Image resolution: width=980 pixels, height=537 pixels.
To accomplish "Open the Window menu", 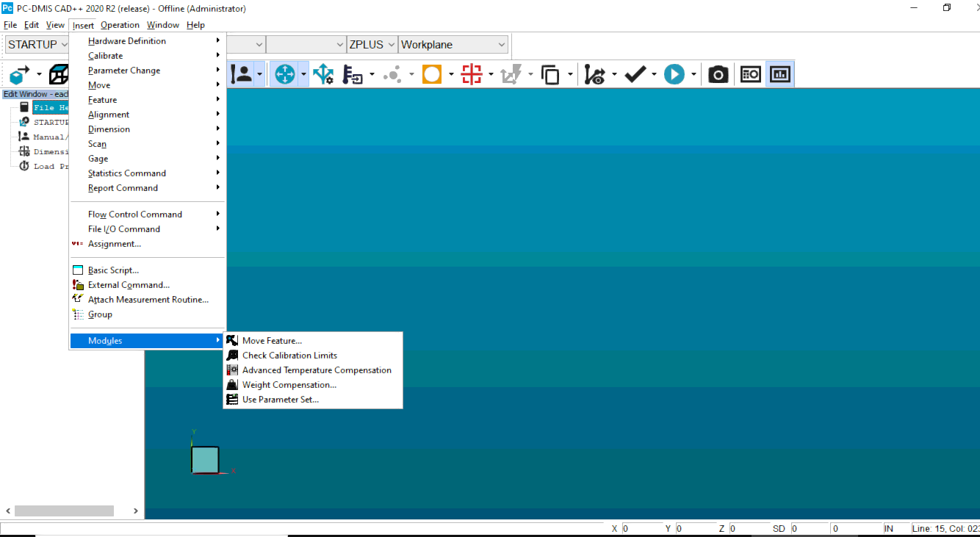I will coord(162,25).
